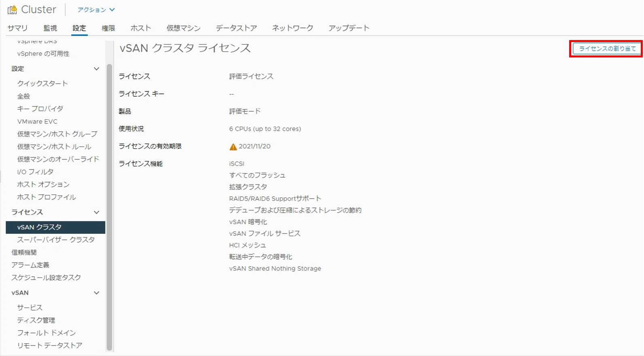Click the Cluster icon in header
Viewport: 644px width, 356px height.
tap(12, 9)
